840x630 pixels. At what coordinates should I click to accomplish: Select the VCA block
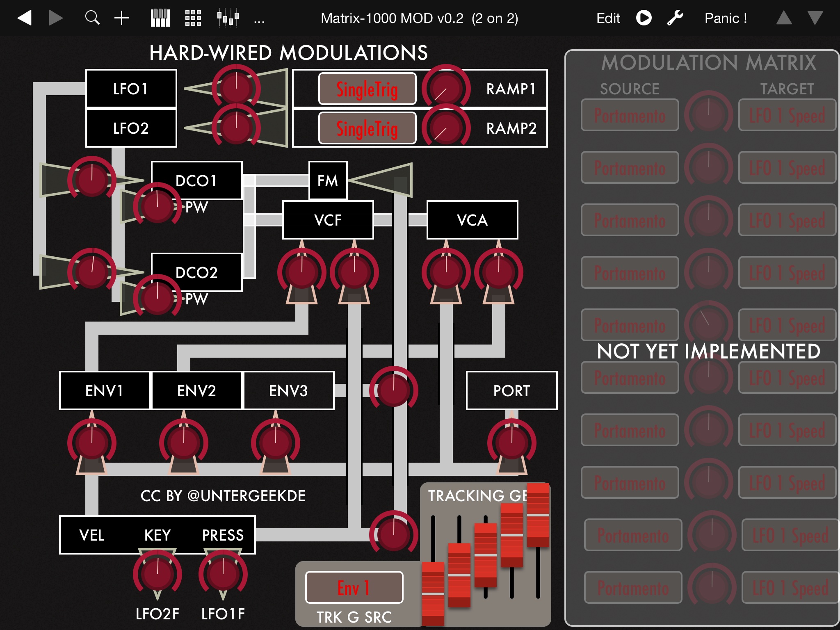click(472, 220)
